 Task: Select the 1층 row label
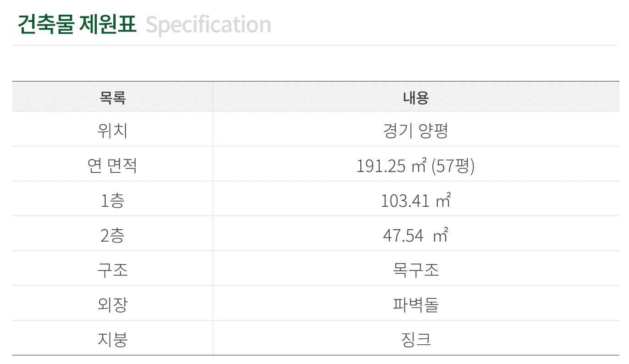(112, 201)
